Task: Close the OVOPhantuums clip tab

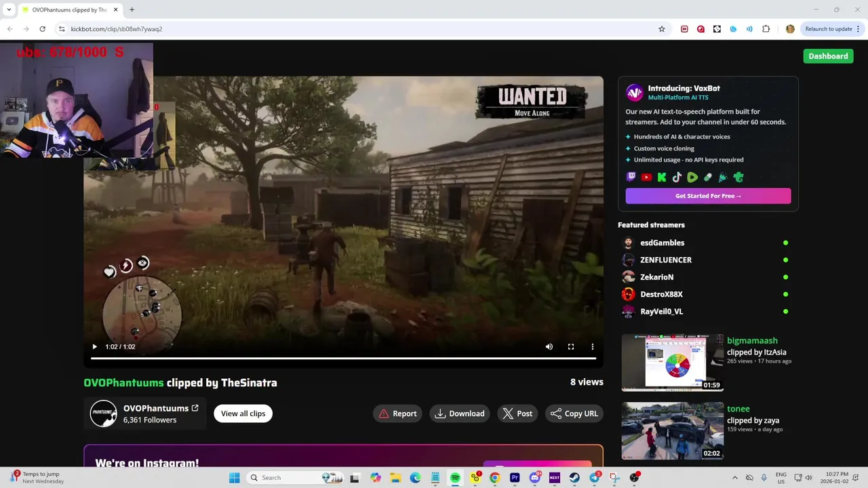Action: [x=116, y=9]
